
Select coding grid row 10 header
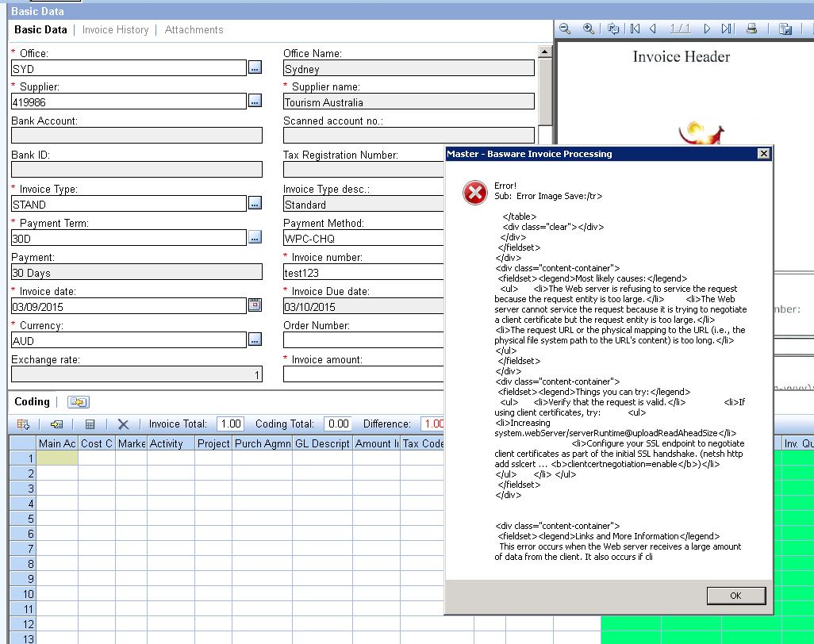click(22, 594)
